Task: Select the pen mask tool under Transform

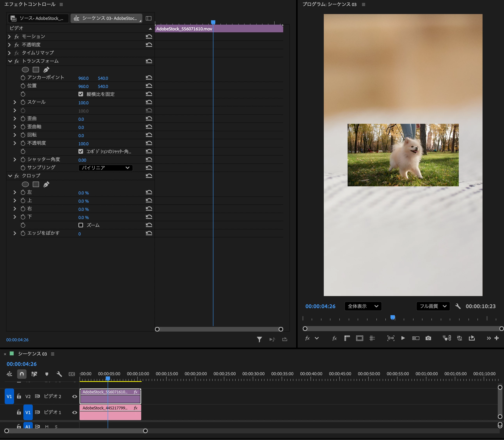Action: coord(46,70)
